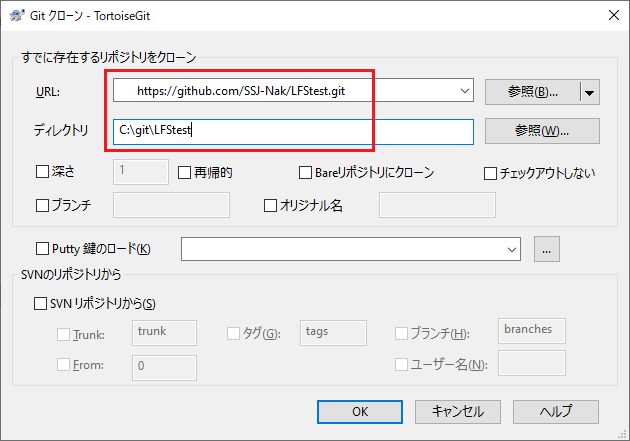Image resolution: width=630 pixels, height=441 pixels.
Task: Click the ユーザー名 text field
Action: tap(532, 363)
